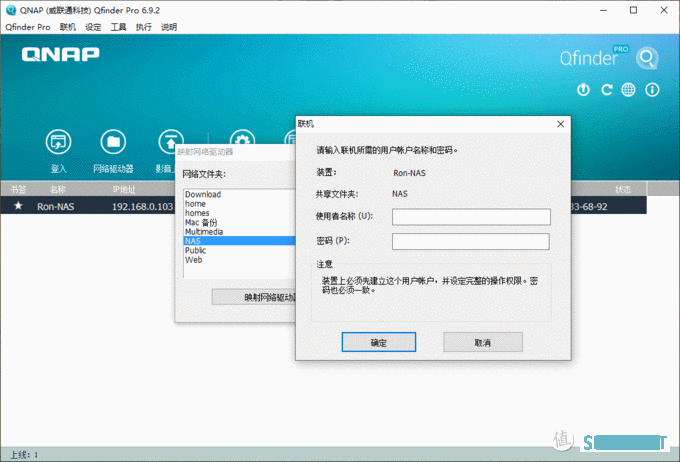Click the partially hidden settings gear icon
The width and height of the screenshot is (680, 462).
tap(242, 137)
